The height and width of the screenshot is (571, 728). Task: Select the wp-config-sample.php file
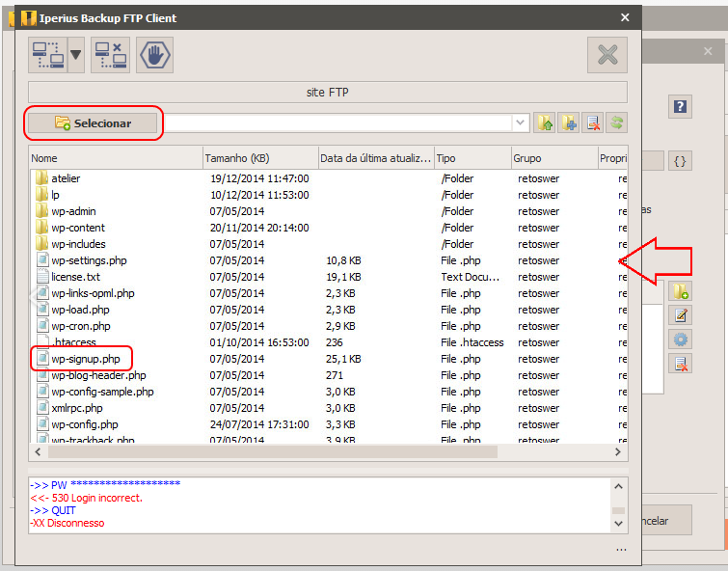[x=102, y=392]
